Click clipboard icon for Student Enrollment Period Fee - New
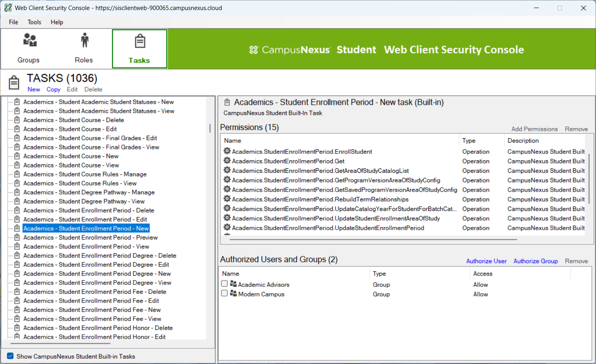 point(17,309)
